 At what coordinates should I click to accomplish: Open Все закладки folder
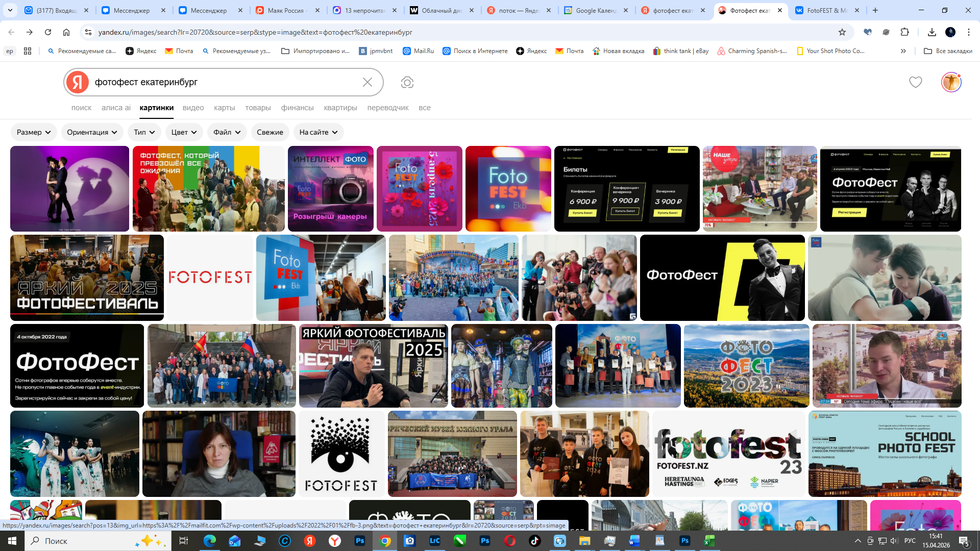click(x=948, y=51)
